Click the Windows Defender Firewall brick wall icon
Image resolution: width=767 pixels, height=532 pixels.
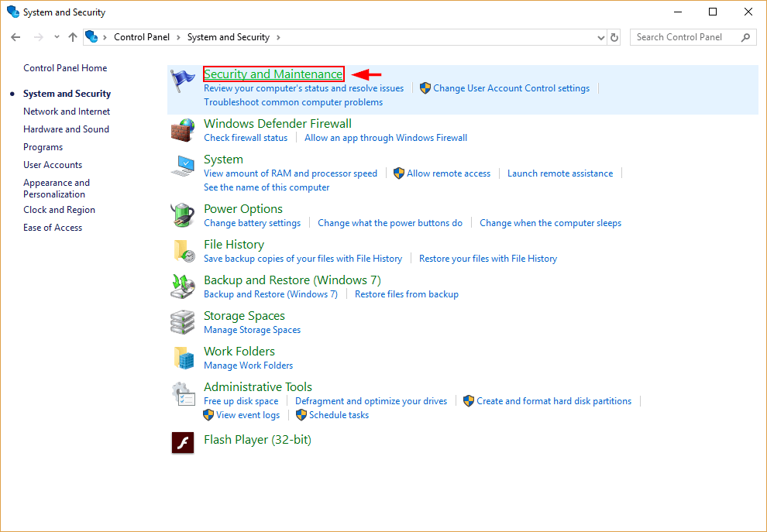(183, 131)
